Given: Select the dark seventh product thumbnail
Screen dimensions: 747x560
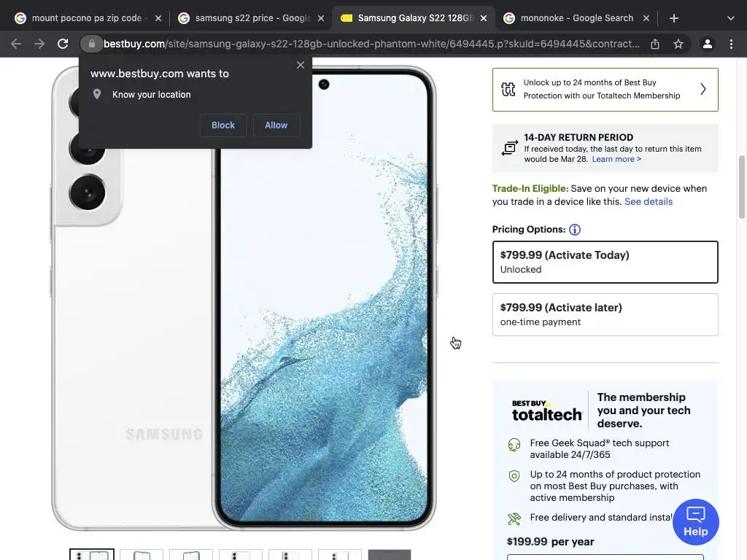Looking at the screenshot, I should point(390,555).
